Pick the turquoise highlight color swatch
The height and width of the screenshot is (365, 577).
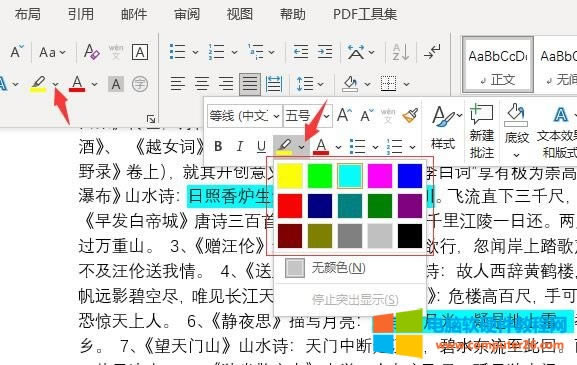point(350,176)
